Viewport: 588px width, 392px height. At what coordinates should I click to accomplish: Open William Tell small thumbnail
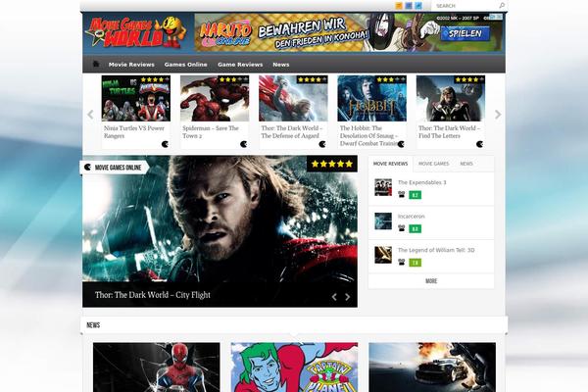(x=383, y=255)
